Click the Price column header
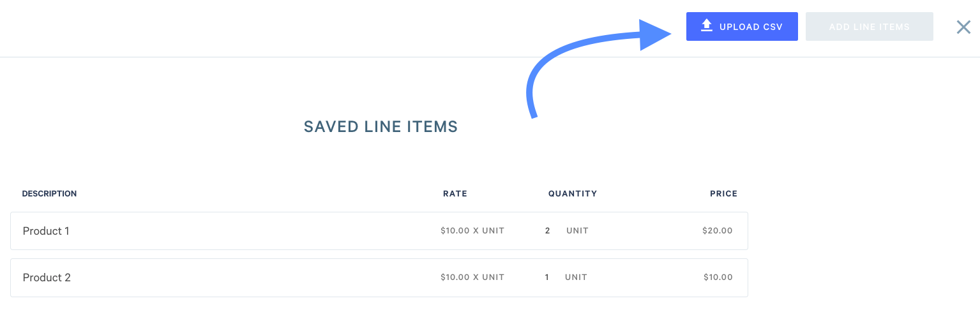The height and width of the screenshot is (317, 980). click(723, 193)
